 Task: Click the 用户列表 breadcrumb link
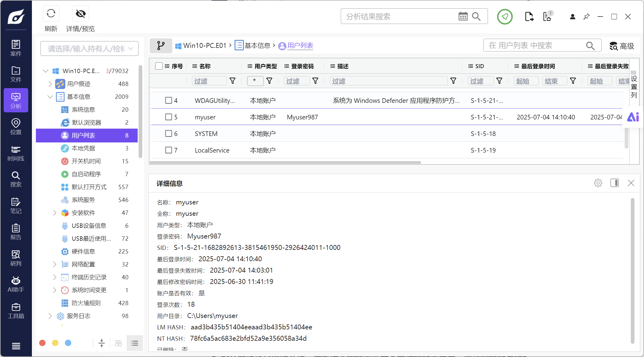(x=296, y=46)
